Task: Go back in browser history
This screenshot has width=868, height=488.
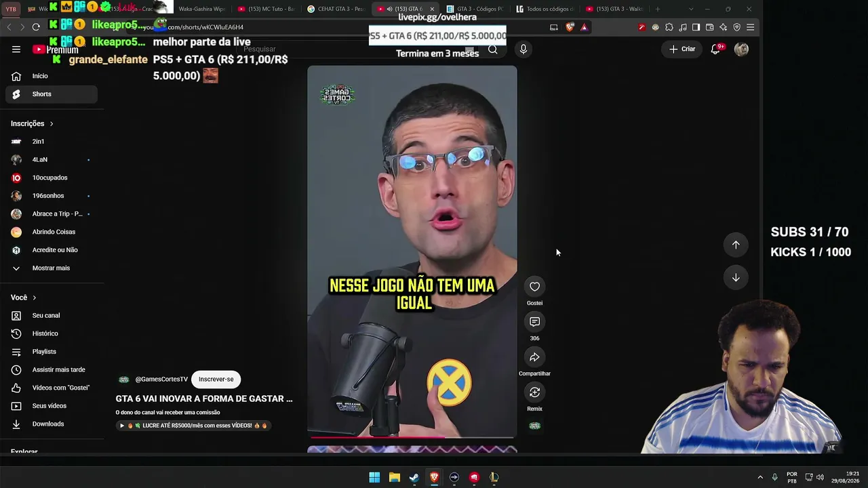Action: click(x=9, y=27)
